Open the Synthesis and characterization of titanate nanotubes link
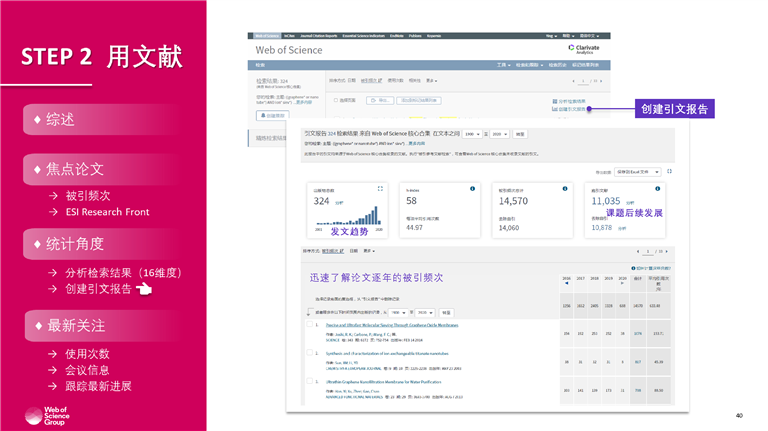 click(387, 354)
